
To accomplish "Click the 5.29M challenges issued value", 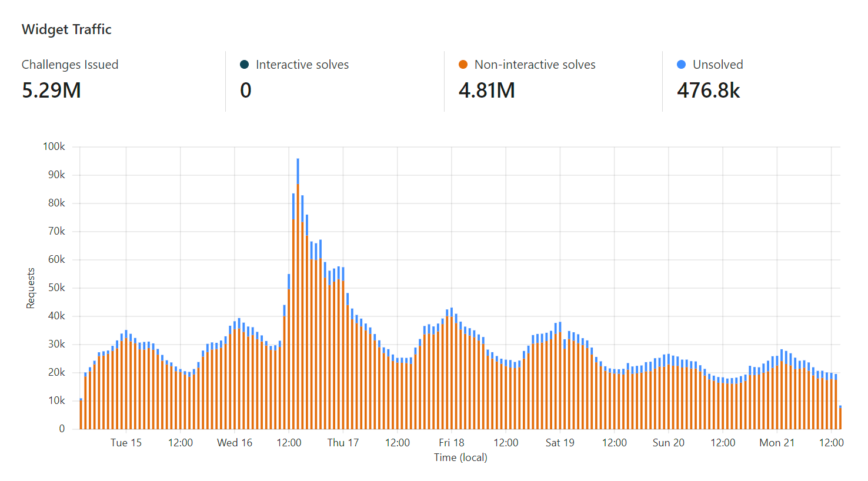I will (x=51, y=91).
